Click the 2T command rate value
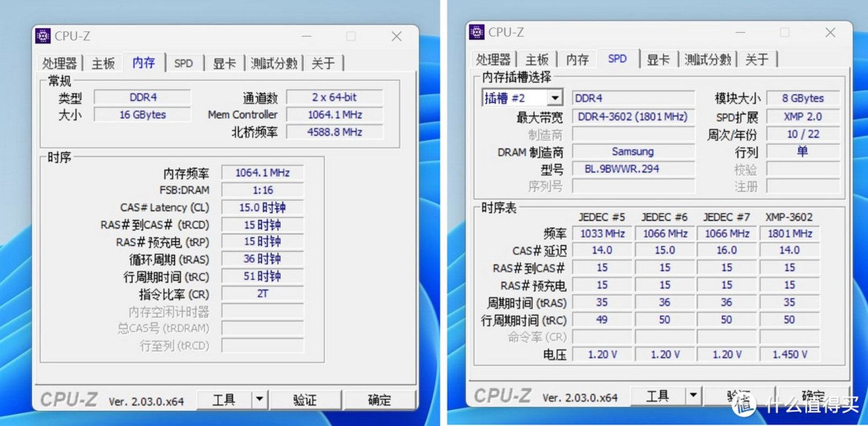868x426 pixels. [263, 294]
